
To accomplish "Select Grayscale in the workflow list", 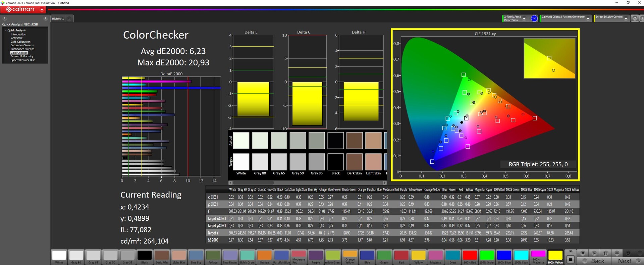I will 16,38.
